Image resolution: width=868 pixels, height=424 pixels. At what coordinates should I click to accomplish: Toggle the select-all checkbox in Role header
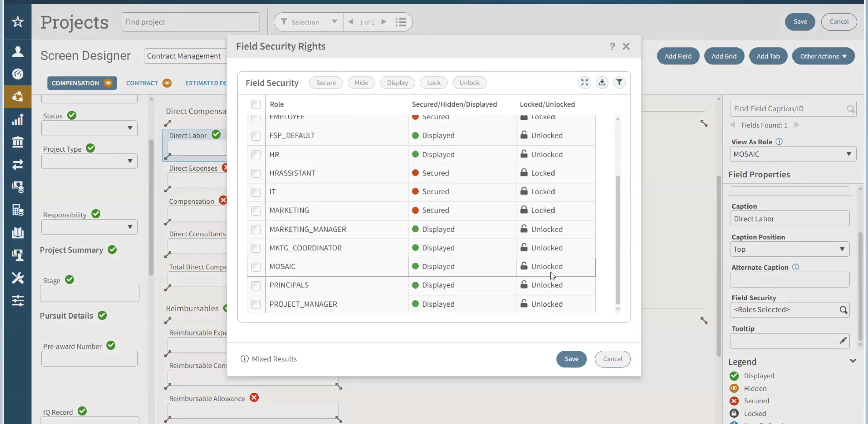click(x=256, y=104)
